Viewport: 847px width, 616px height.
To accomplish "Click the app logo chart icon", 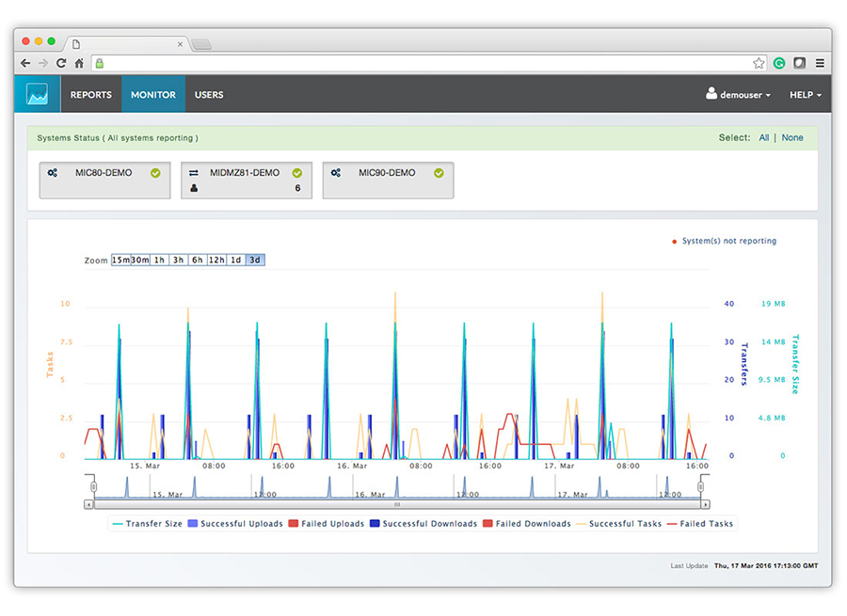I will (x=38, y=94).
